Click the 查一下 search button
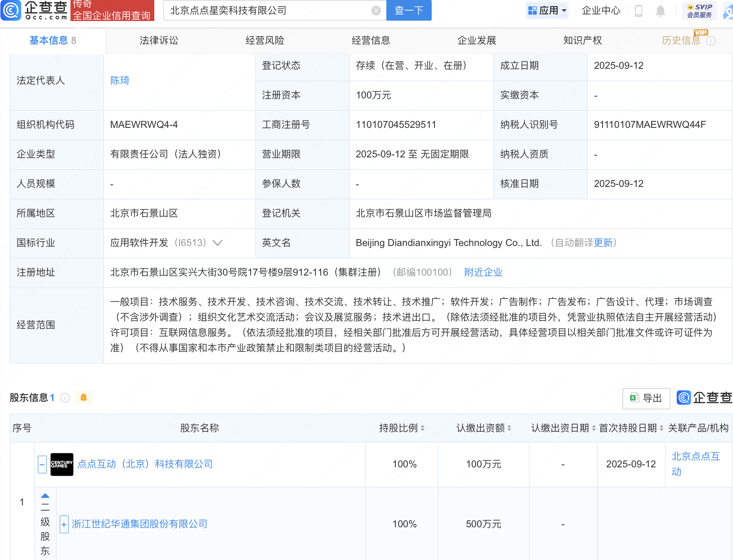This screenshot has width=733, height=560. click(409, 11)
